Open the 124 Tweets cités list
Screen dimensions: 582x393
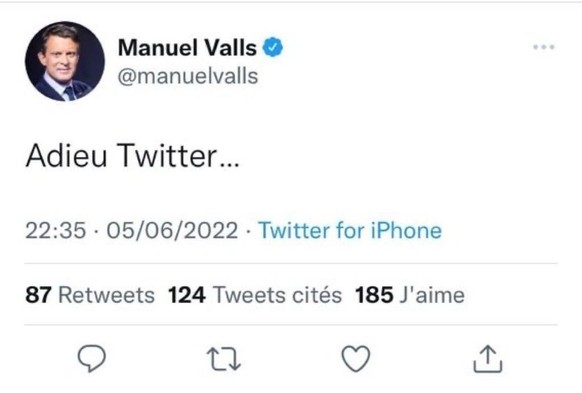coord(255,295)
